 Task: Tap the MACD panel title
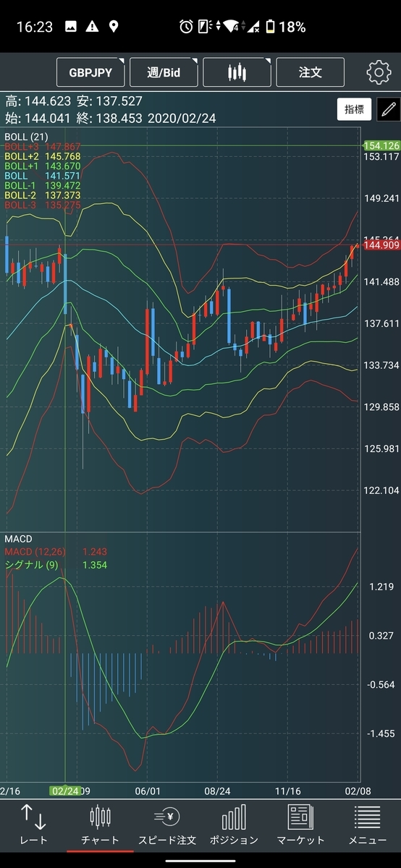point(18,540)
